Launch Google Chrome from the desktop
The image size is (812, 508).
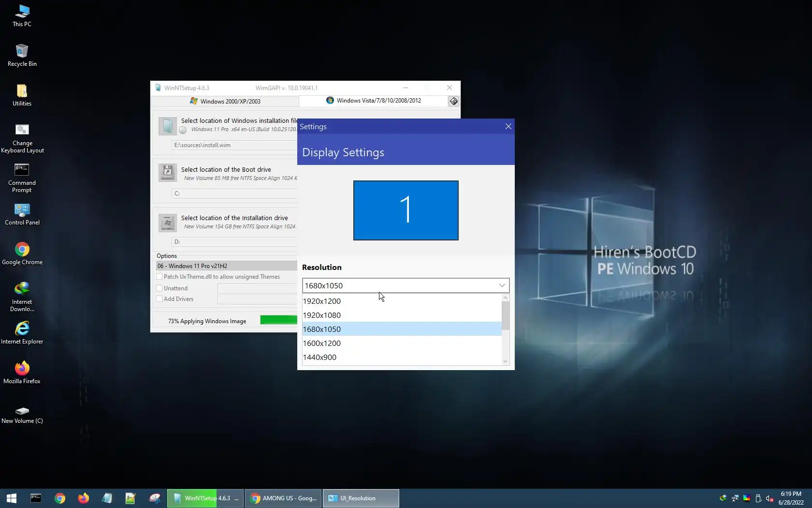click(x=22, y=254)
